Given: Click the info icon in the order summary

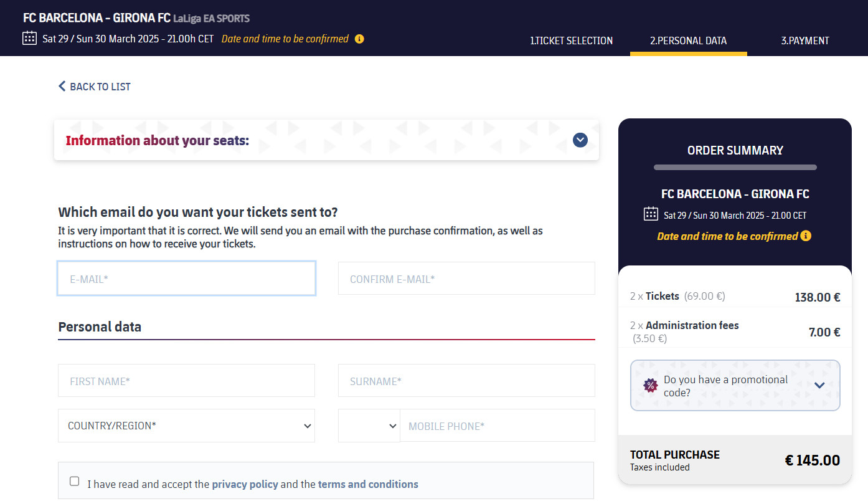Looking at the screenshot, I should [x=806, y=236].
